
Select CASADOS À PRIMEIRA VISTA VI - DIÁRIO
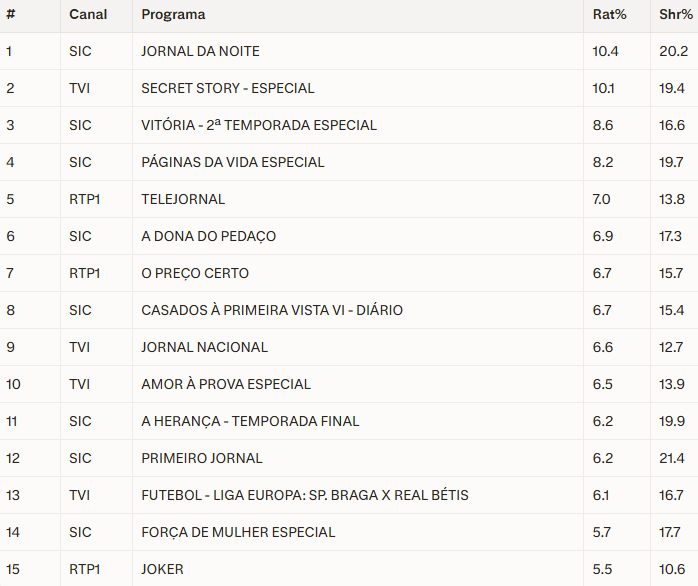point(271,310)
